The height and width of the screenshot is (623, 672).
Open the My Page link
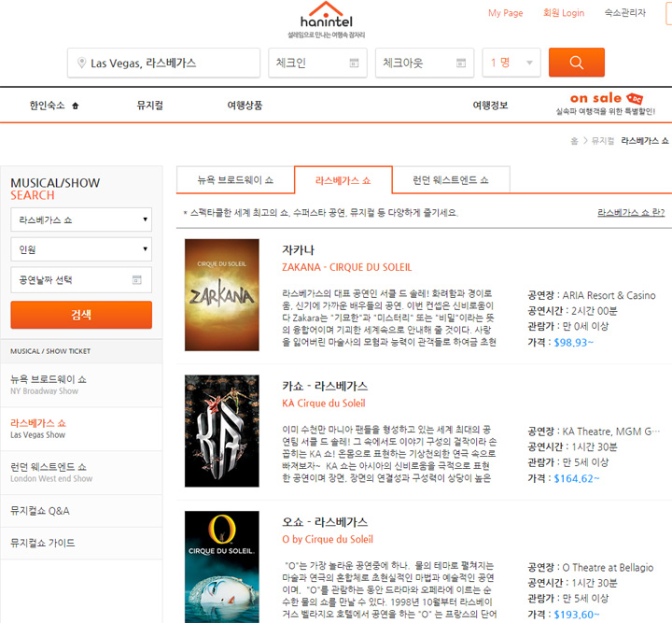(x=505, y=13)
